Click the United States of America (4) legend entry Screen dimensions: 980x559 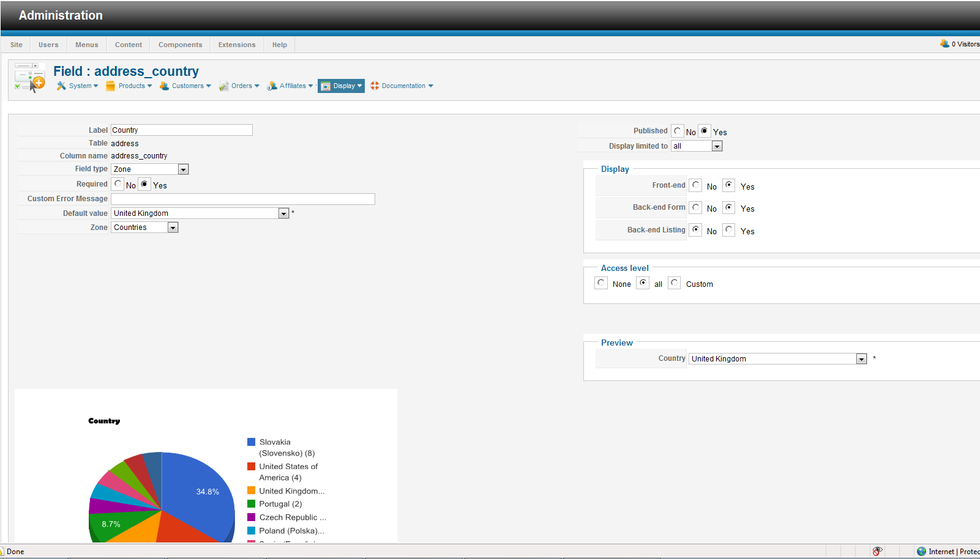[x=288, y=472]
